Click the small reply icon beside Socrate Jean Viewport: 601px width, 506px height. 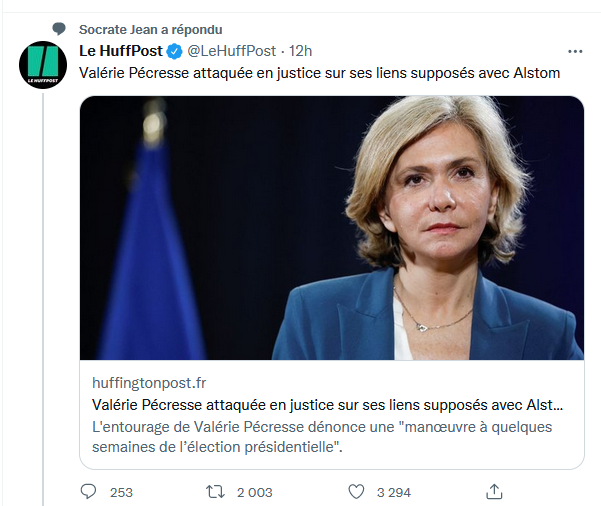point(59,28)
